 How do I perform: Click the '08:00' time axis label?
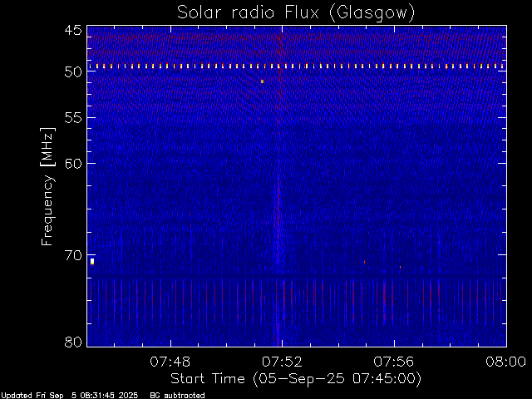pyautogui.click(x=505, y=362)
